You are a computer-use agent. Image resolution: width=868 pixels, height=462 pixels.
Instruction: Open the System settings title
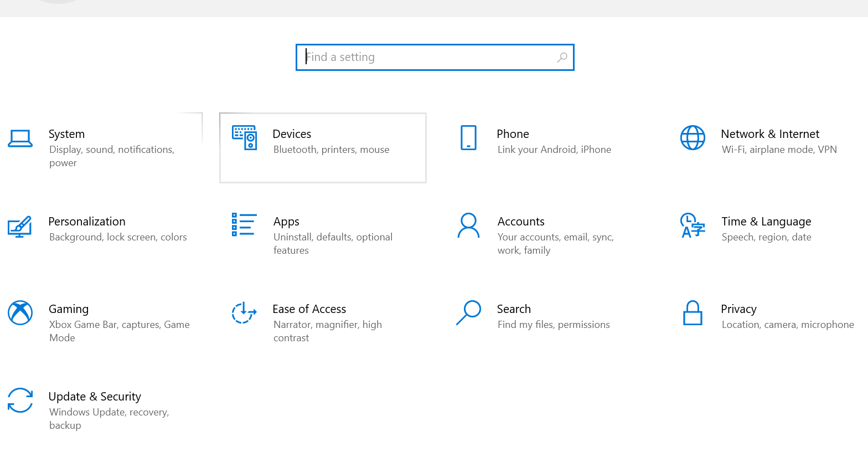click(x=66, y=134)
